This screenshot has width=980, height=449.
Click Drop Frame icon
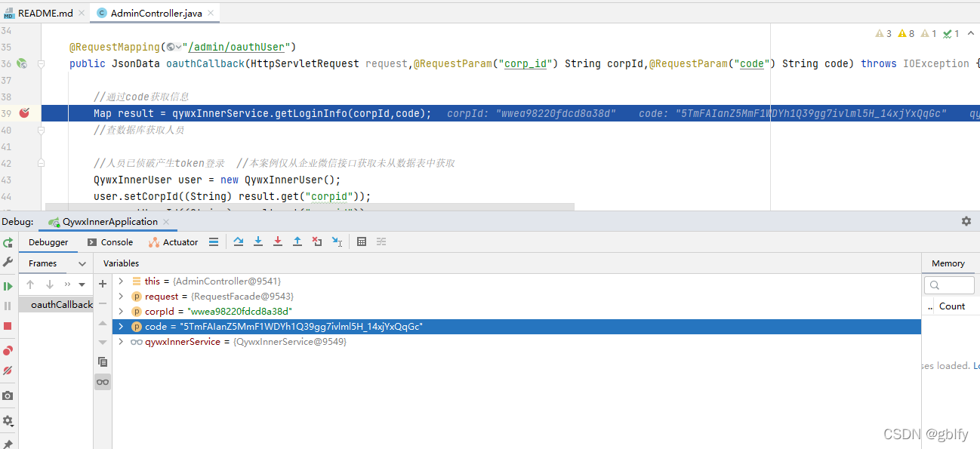[x=317, y=241]
